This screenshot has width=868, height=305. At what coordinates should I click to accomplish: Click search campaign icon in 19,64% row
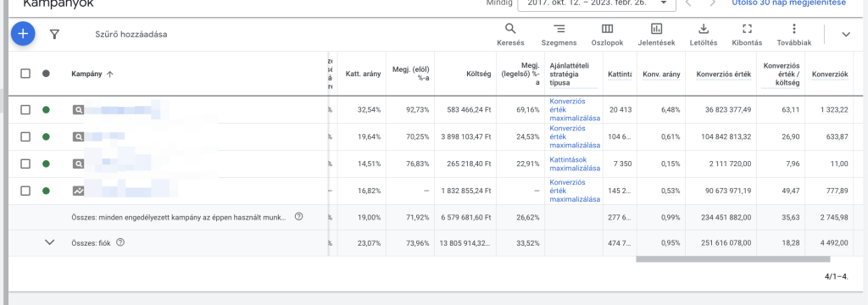tap(79, 136)
